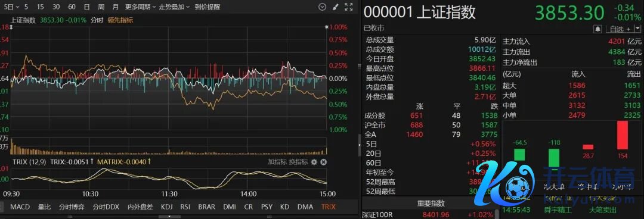Screen dimensions: 644x219
Task: Click 今日开盘 value 3852.43
Action: 482,59
